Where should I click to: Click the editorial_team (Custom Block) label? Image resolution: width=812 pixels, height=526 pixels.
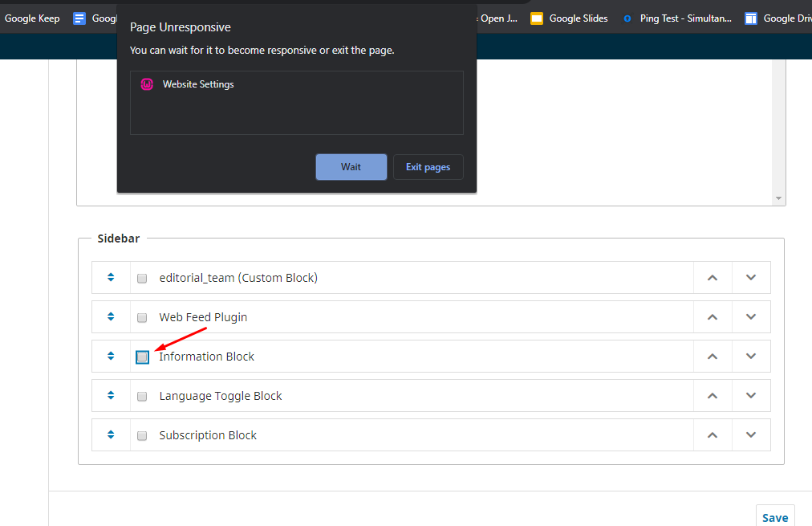[238, 278]
